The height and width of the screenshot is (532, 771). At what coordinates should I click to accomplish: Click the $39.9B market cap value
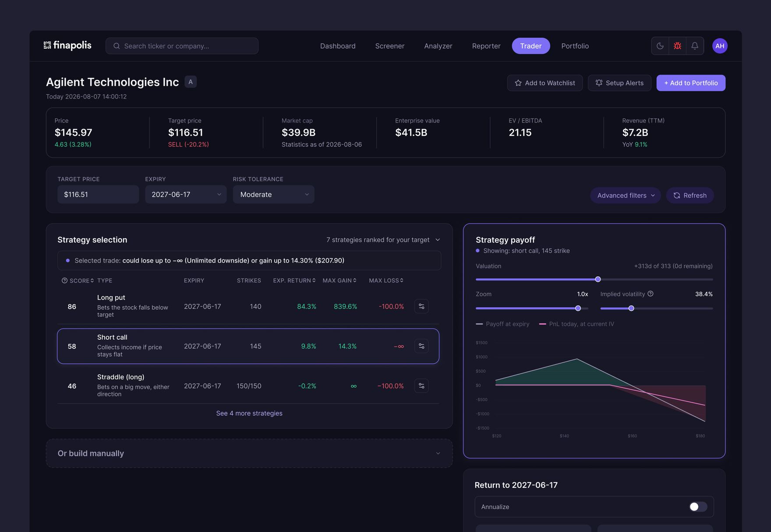pos(298,132)
